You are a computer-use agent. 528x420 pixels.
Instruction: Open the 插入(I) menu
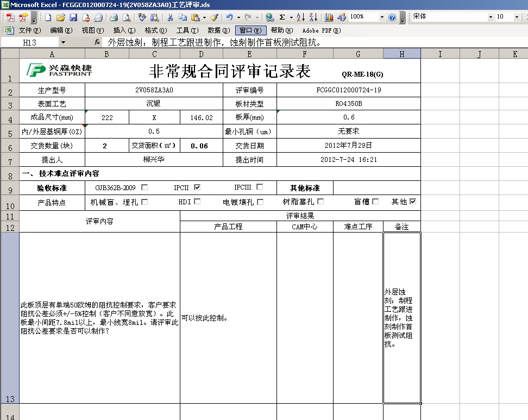(x=124, y=30)
